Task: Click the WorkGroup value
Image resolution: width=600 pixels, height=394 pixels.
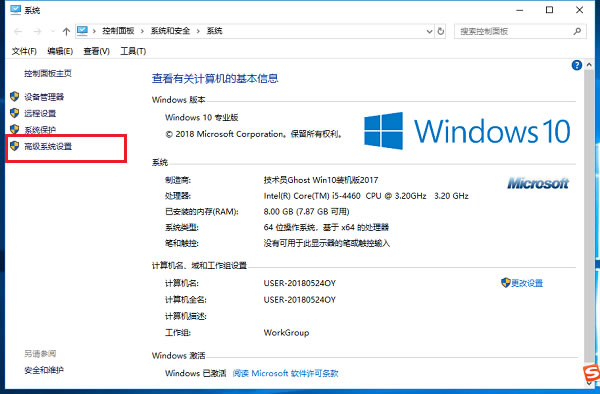Action: 286,332
